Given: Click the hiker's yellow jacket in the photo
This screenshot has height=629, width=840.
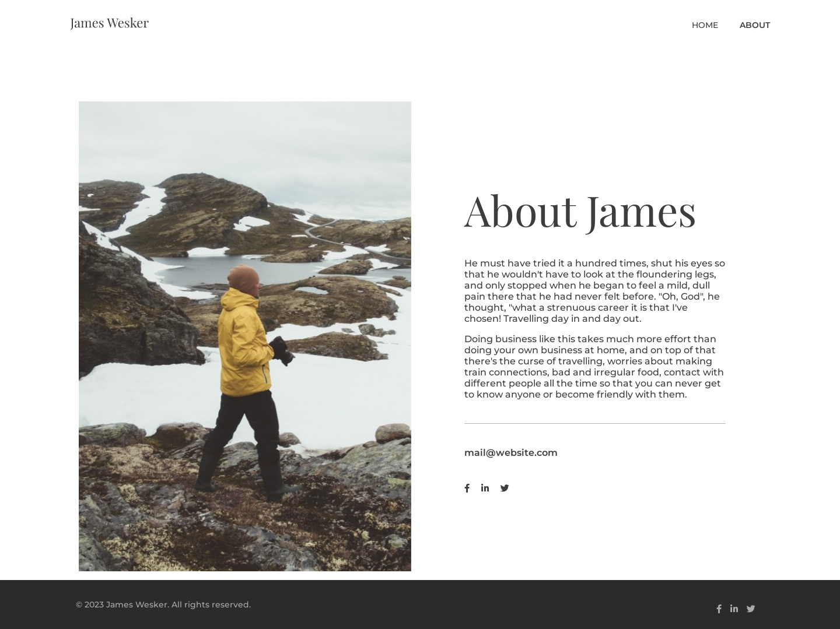Looking at the screenshot, I should coord(242,344).
